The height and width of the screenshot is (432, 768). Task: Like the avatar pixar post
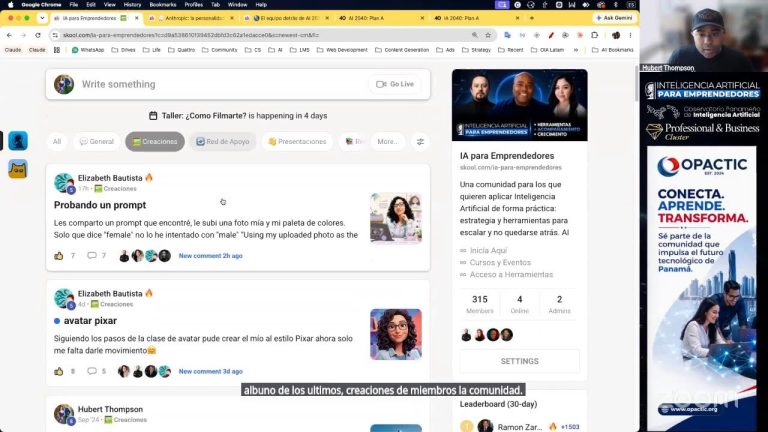59,371
